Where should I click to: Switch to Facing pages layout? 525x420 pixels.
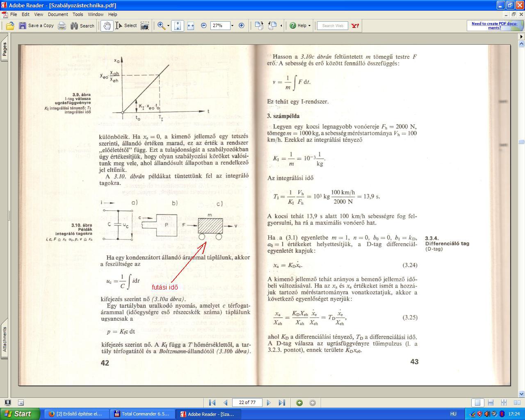(x=517, y=403)
